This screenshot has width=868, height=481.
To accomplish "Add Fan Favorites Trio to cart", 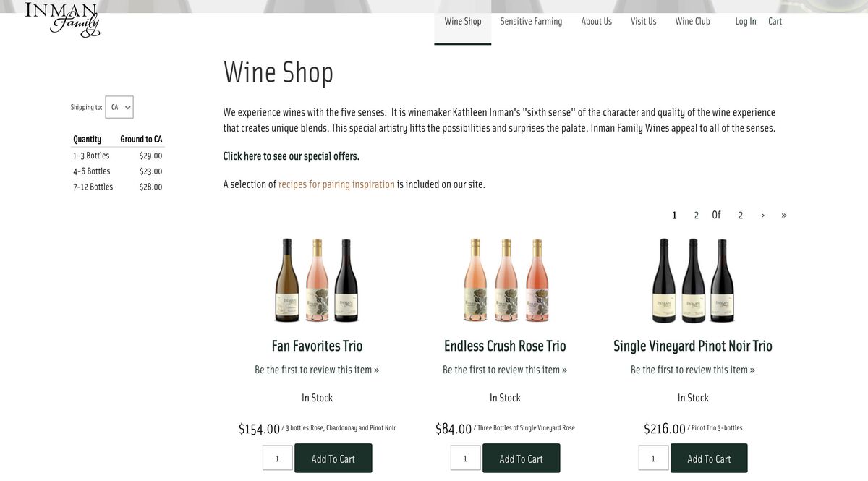I will pos(333,458).
